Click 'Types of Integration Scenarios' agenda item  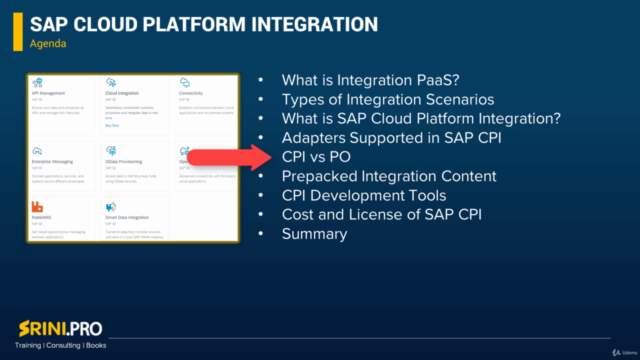(388, 99)
